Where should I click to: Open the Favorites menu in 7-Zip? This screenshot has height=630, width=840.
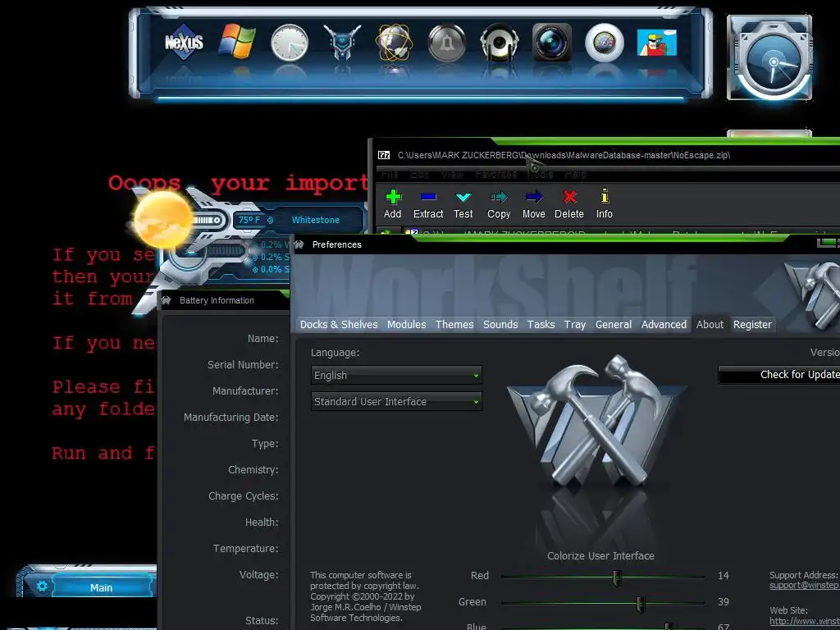(496, 174)
